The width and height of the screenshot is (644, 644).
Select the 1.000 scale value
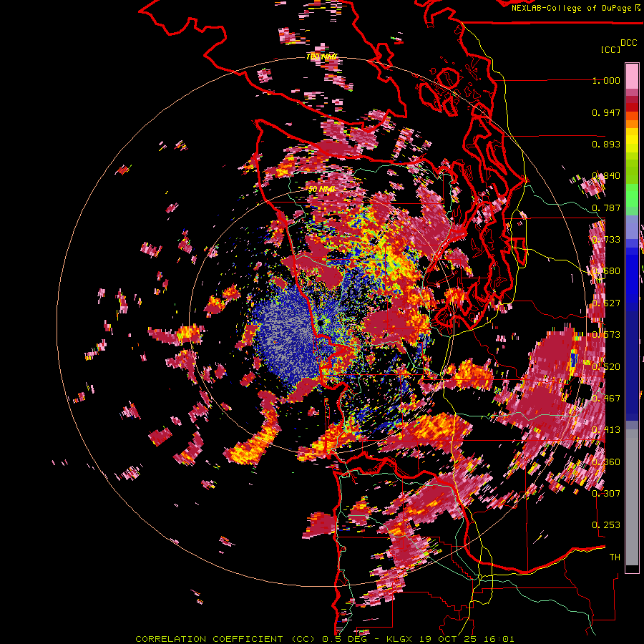point(606,80)
